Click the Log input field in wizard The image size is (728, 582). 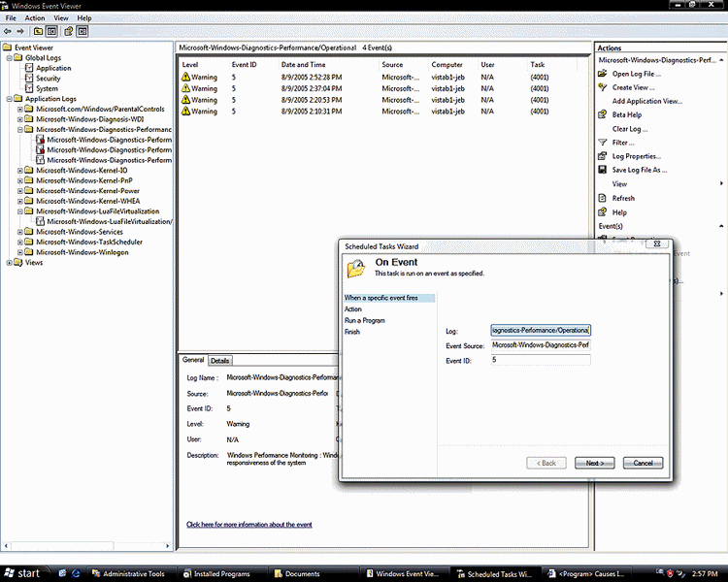(541, 331)
